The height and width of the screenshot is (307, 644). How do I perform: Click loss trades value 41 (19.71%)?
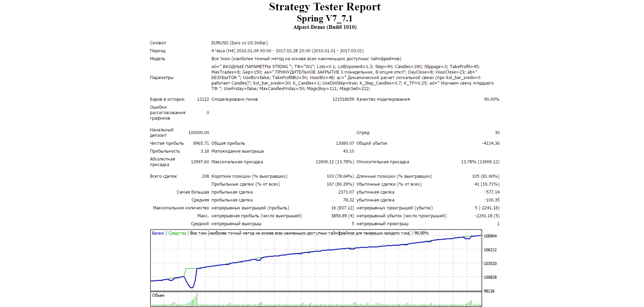click(x=487, y=184)
